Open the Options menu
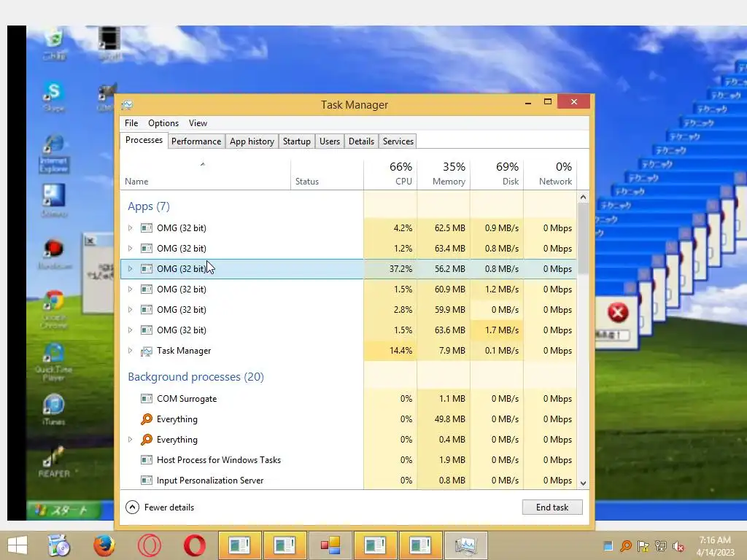The width and height of the screenshot is (747, 560). (163, 122)
